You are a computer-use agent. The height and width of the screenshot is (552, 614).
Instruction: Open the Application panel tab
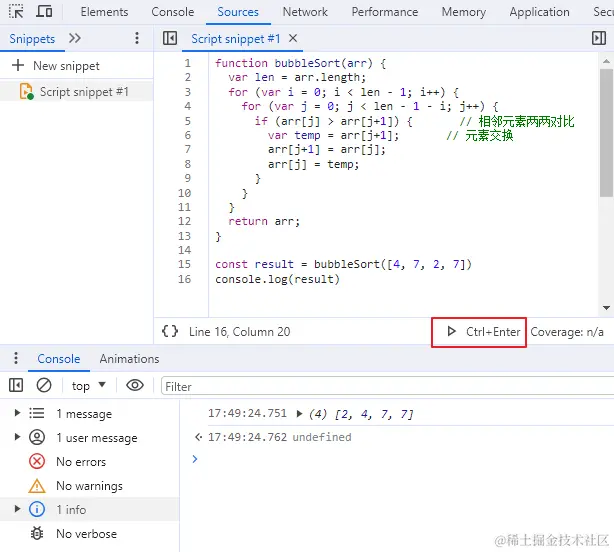pyautogui.click(x=539, y=12)
